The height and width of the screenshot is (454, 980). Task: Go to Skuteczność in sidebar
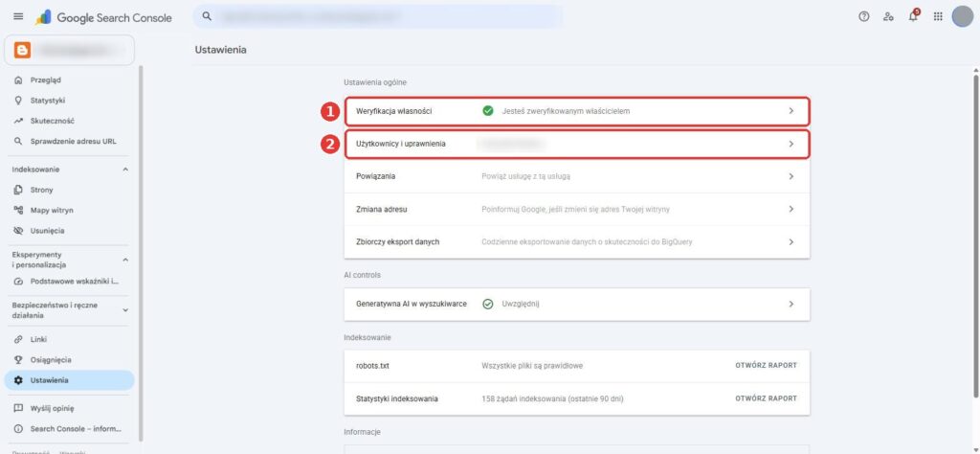[x=69, y=121]
